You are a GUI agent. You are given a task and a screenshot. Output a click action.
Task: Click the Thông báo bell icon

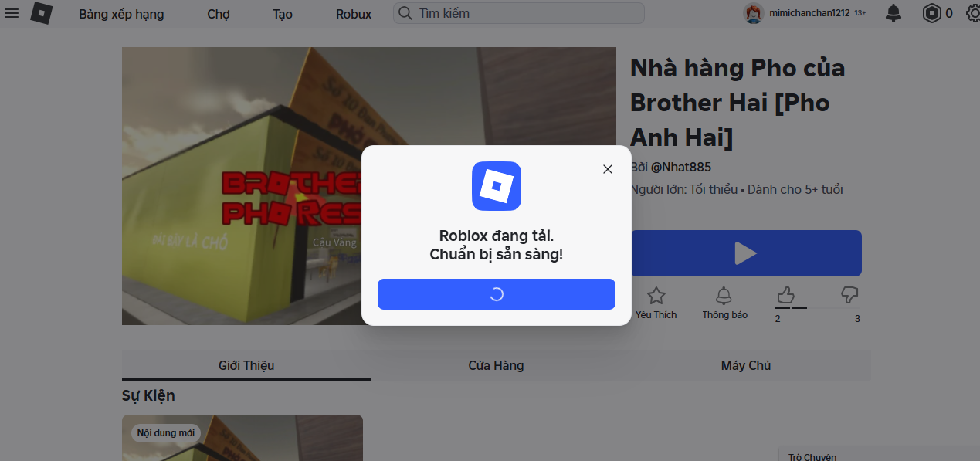coord(724,294)
